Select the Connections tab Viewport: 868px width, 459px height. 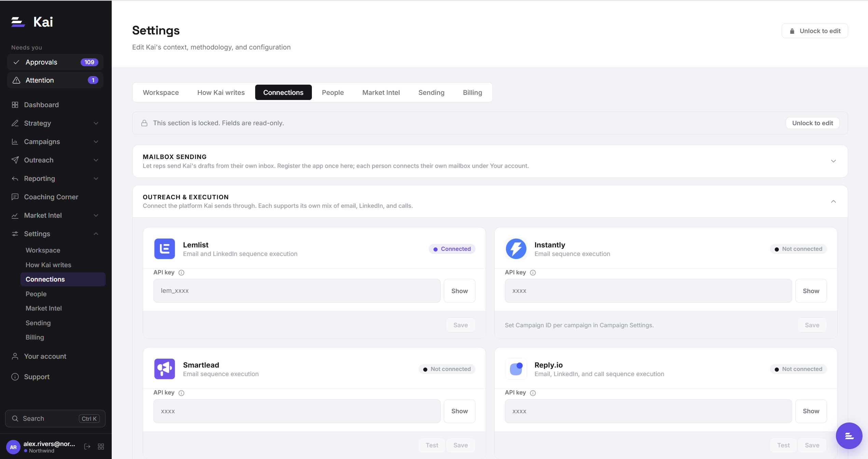[x=283, y=92]
